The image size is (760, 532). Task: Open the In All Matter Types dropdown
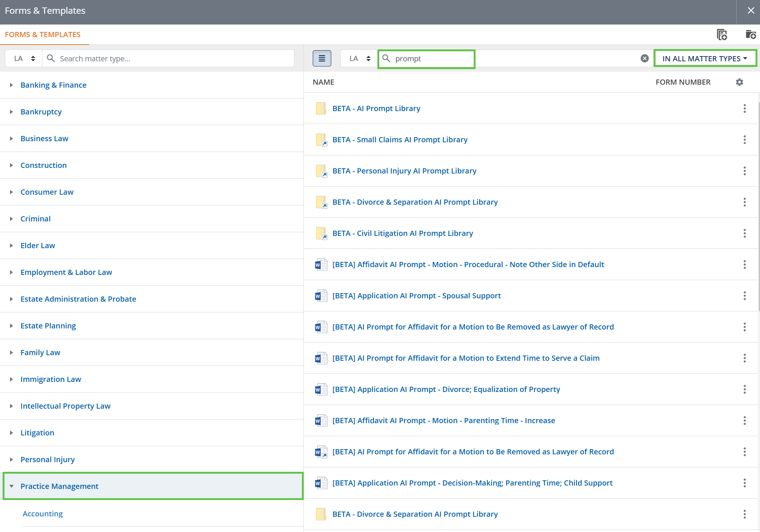click(x=705, y=59)
